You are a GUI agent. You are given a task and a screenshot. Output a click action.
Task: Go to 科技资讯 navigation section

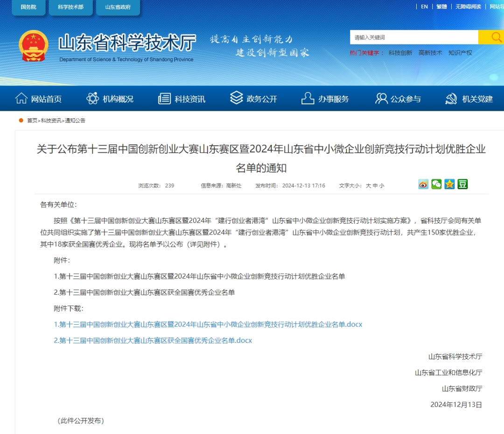tap(182, 99)
